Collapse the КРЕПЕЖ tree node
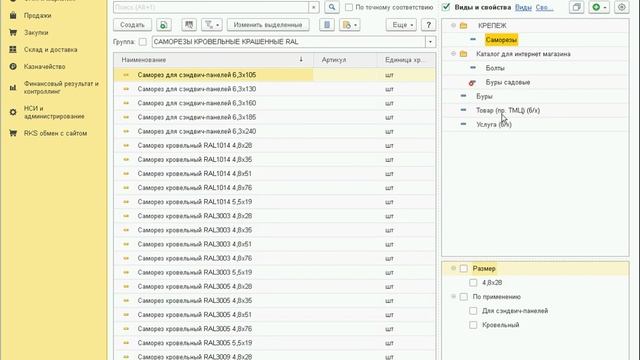Screen dimensions: 640x360 click(x=453, y=25)
